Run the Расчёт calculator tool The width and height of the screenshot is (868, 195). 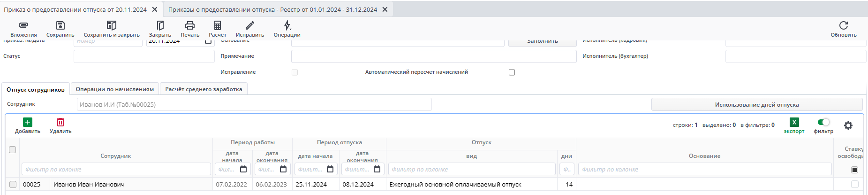218,29
